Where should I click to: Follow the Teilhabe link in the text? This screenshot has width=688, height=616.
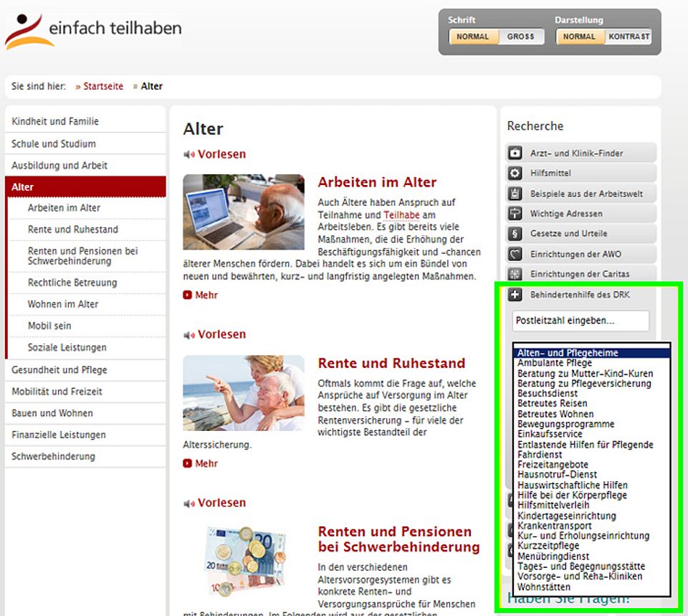click(x=401, y=215)
